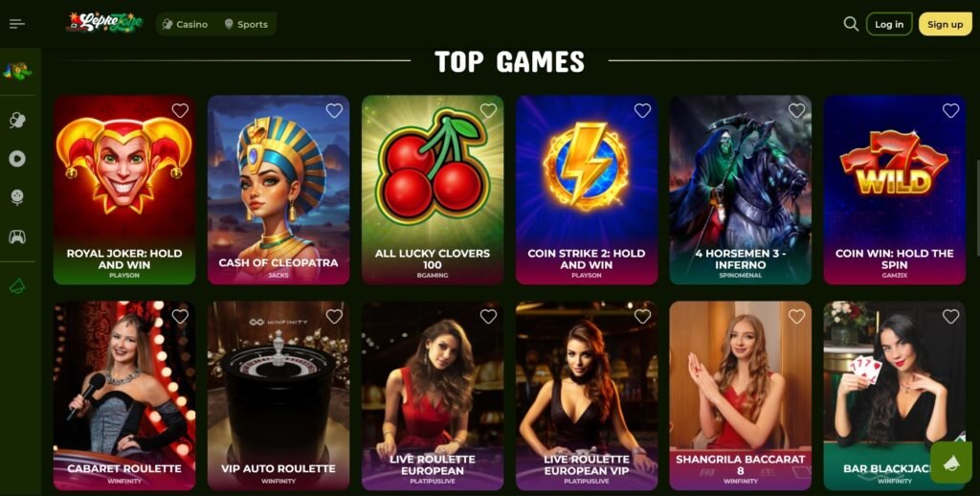Viewport: 980px width, 496px height.
Task: Add Bar Blackjack to favorites
Action: pos(950,317)
